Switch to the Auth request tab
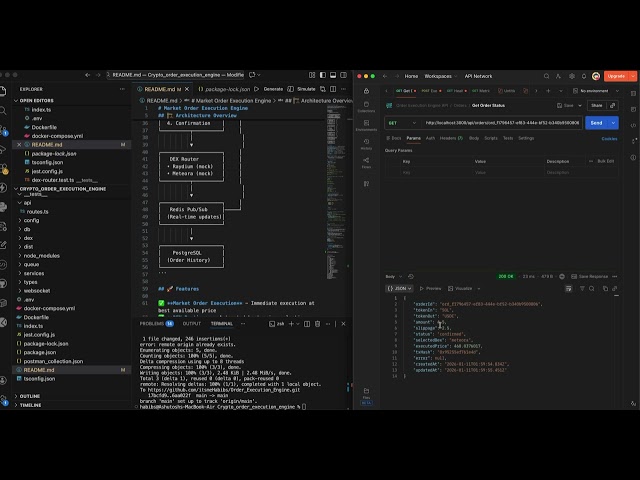 tap(430, 138)
